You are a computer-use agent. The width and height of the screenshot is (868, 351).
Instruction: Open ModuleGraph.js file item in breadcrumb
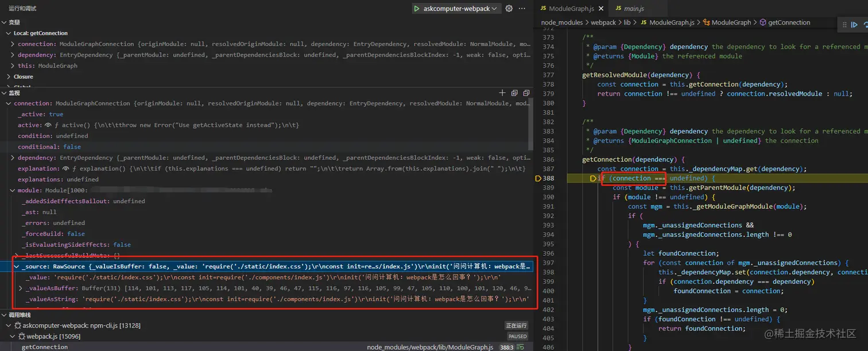tap(666, 22)
